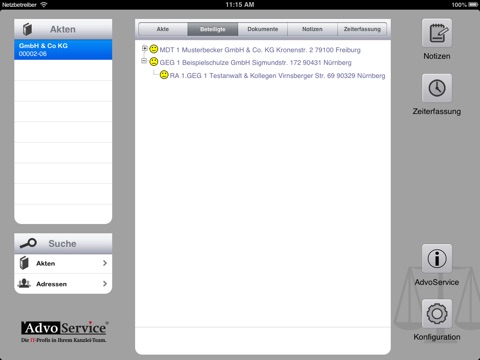Viewport: 480px width, 360px height.
Task: Click the Notizen label under notepad
Action: tap(437, 56)
